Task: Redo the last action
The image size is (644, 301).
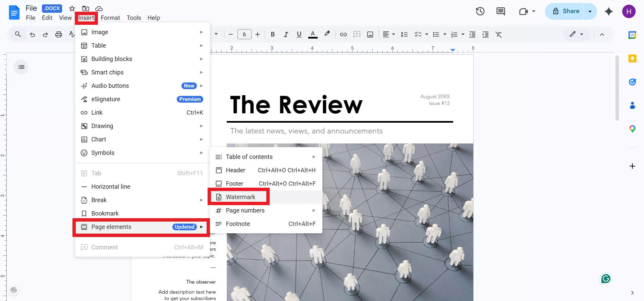Action: click(45, 35)
